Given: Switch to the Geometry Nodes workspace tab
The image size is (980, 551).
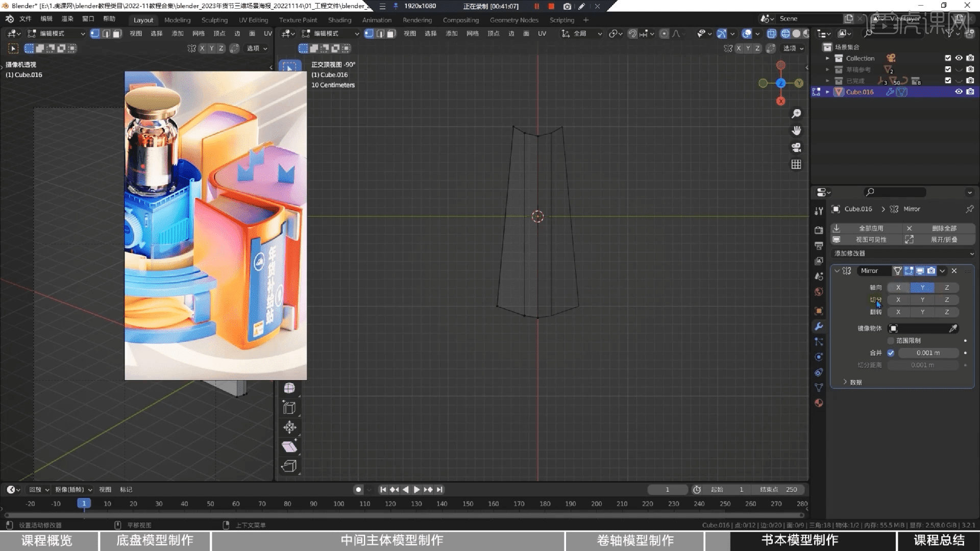Looking at the screenshot, I should click(514, 20).
